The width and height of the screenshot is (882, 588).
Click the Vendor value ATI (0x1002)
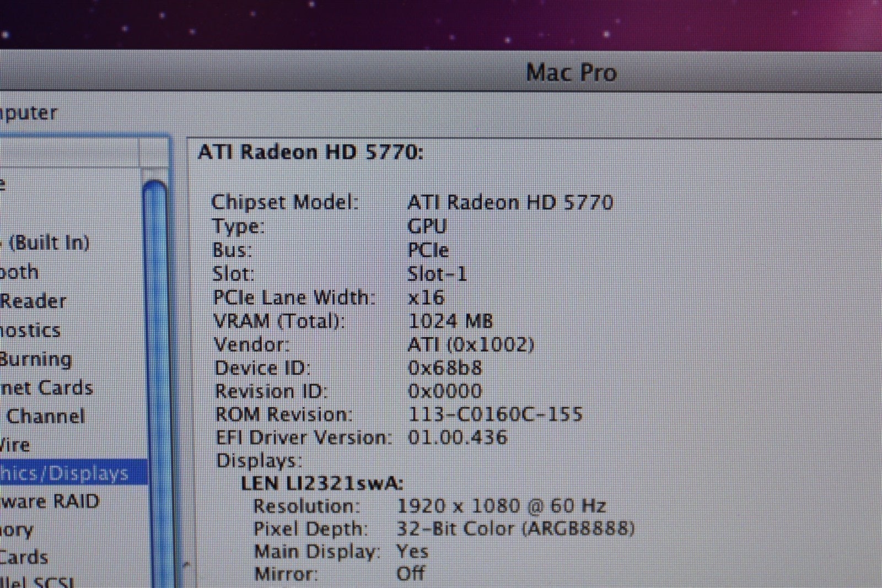(471, 344)
